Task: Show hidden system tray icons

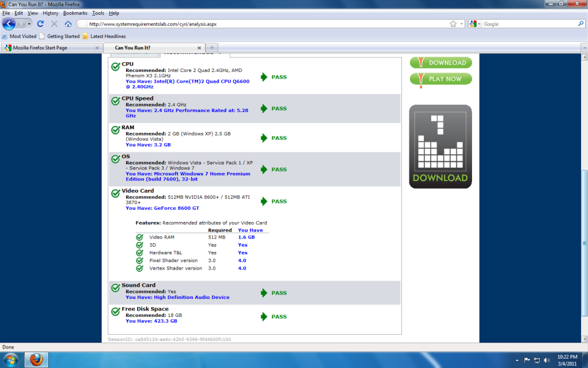Action: [x=517, y=360]
